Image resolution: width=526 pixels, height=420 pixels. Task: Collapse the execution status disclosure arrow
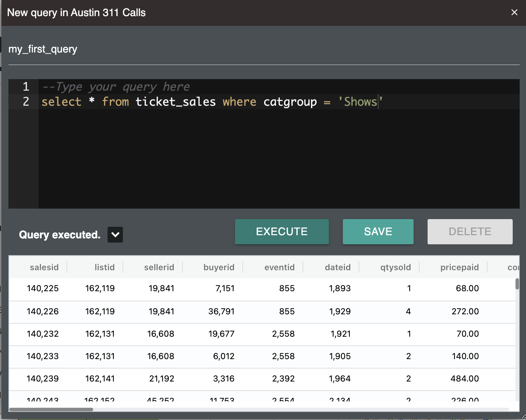(x=115, y=234)
